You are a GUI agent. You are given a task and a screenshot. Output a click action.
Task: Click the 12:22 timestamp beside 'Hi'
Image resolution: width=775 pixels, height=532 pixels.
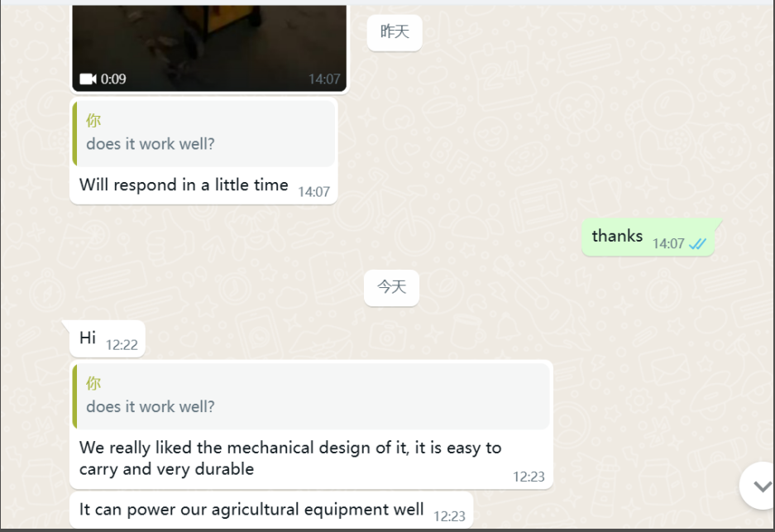tap(122, 345)
